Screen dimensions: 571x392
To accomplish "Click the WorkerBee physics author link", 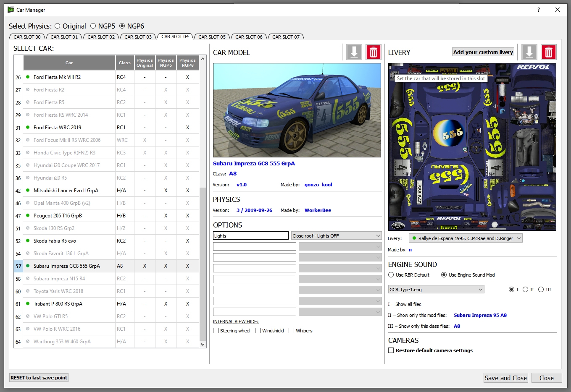I will click(x=318, y=210).
